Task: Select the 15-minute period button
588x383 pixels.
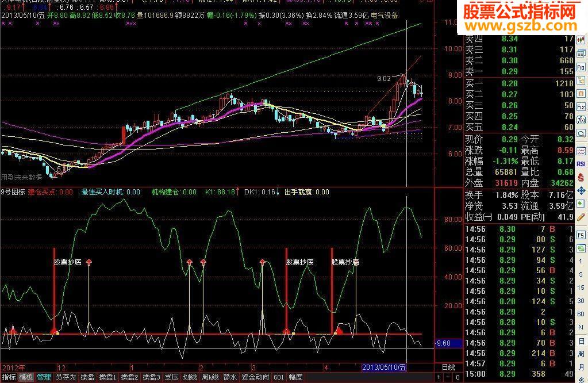Action: [581, 288]
